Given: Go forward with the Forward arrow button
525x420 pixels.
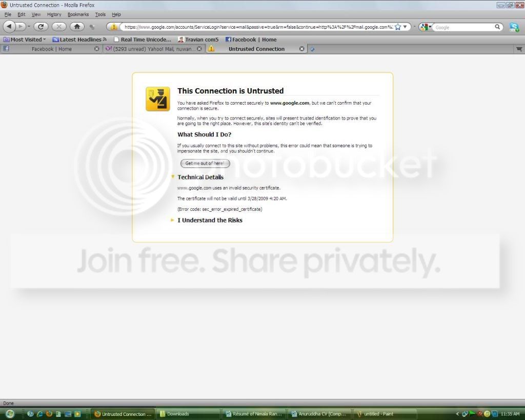Looking at the screenshot, I should [x=21, y=27].
